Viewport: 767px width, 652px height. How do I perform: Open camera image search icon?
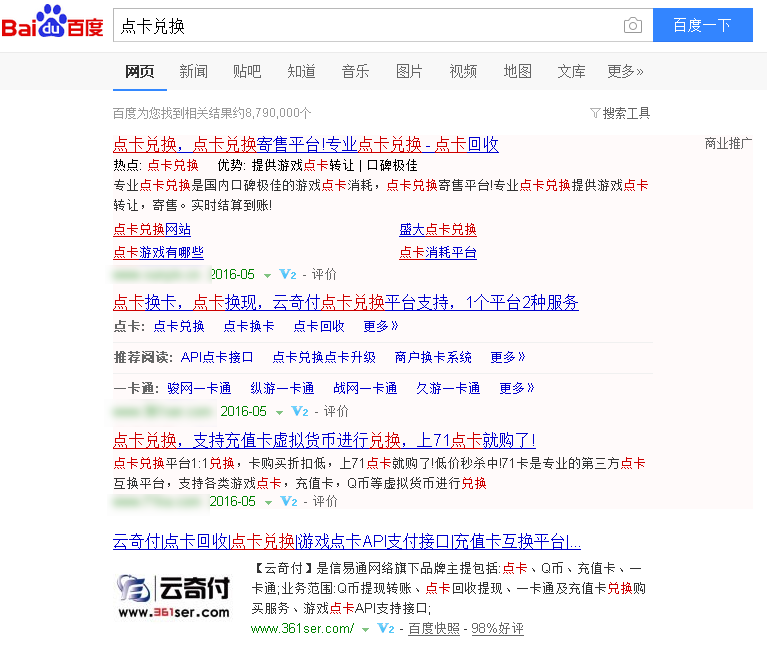[x=632, y=25]
